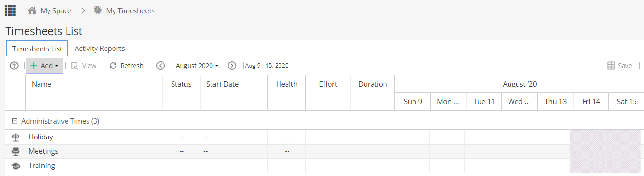Select the Thu 13 day column
Image resolution: width=644 pixels, height=176 pixels.
[555, 101]
